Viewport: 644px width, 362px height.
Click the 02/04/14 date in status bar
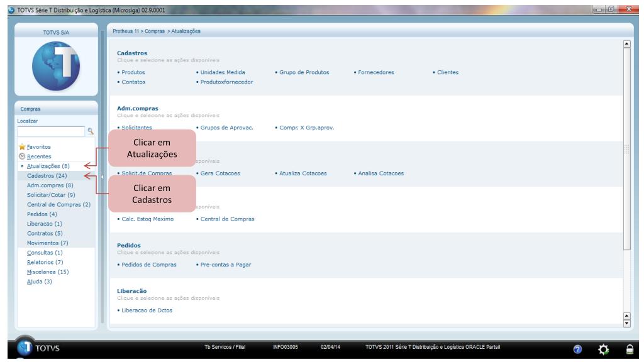click(x=330, y=347)
